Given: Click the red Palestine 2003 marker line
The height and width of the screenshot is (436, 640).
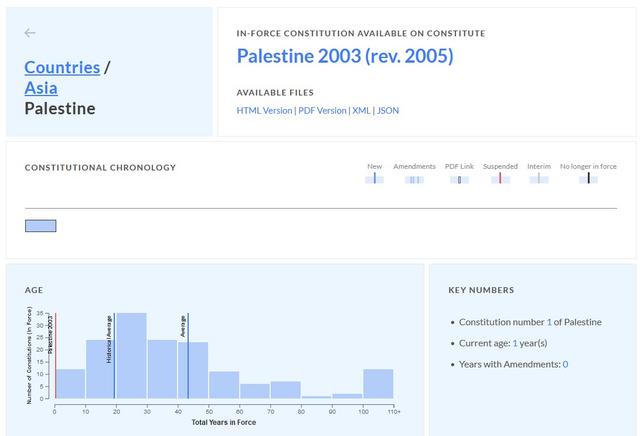Looking at the screenshot, I should coord(55,360).
